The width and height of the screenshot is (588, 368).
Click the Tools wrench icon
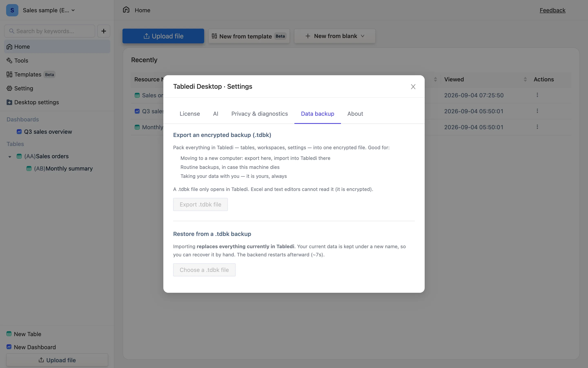pos(9,60)
